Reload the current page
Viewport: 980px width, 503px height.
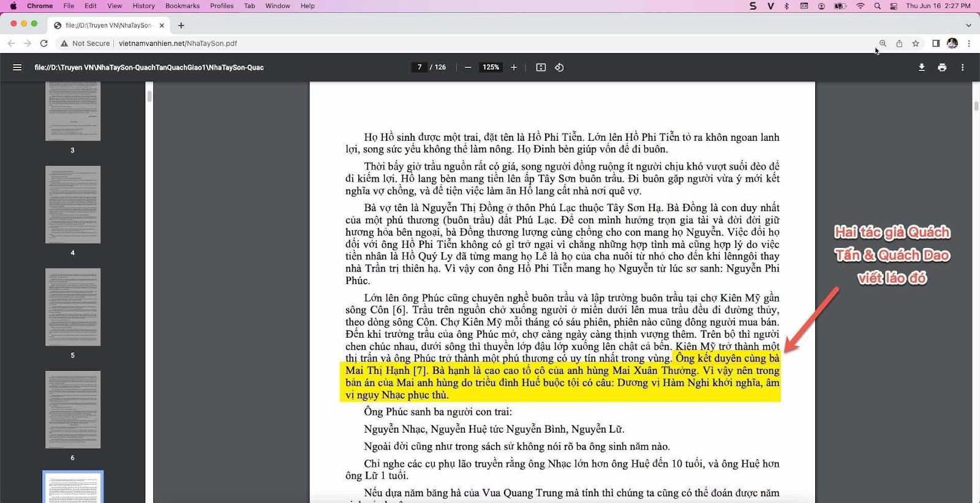click(44, 43)
